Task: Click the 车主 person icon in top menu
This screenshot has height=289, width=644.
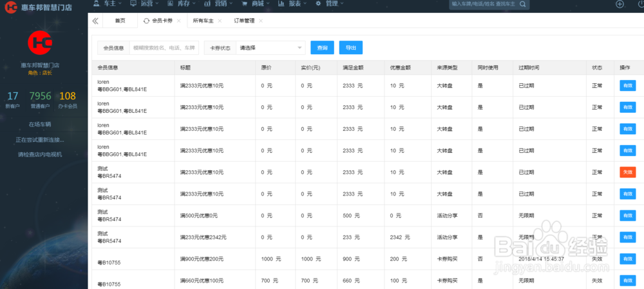Action: tap(96, 3)
